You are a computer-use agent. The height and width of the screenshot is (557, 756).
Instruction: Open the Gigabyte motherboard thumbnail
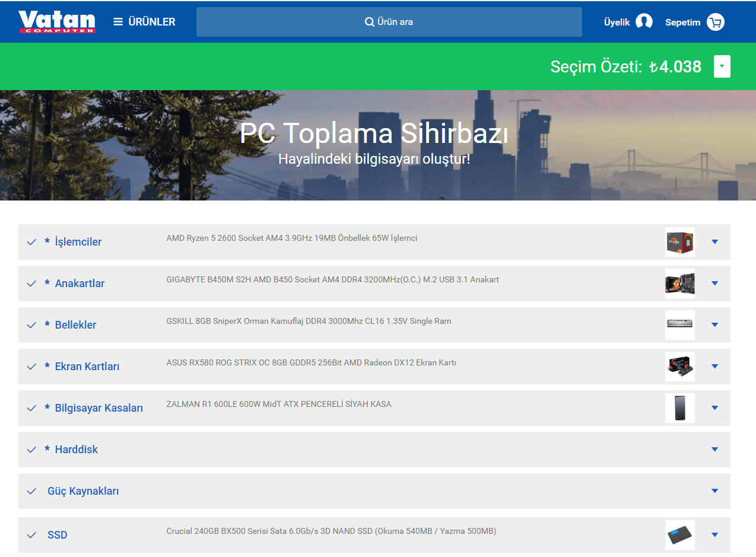coord(680,283)
